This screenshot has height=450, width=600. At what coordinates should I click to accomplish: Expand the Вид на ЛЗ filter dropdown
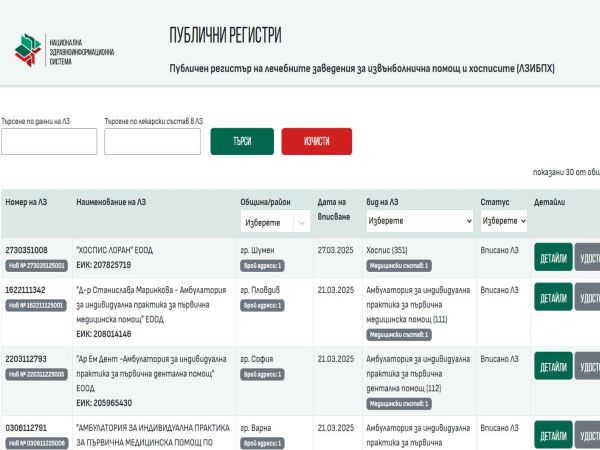click(419, 220)
